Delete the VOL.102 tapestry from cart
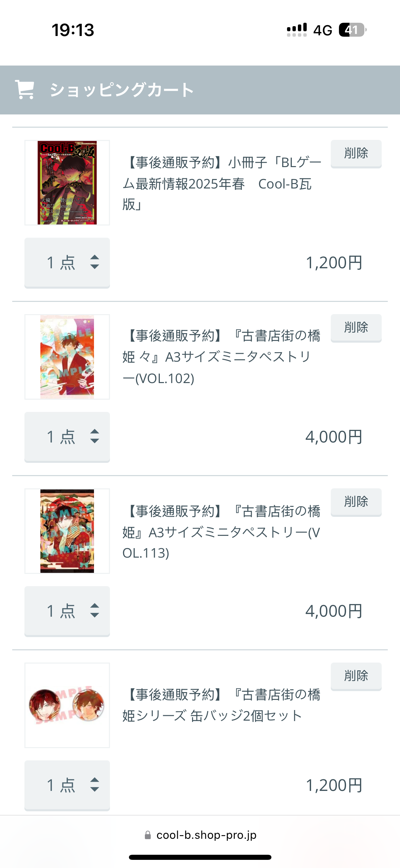The width and height of the screenshot is (400, 868). (x=356, y=327)
